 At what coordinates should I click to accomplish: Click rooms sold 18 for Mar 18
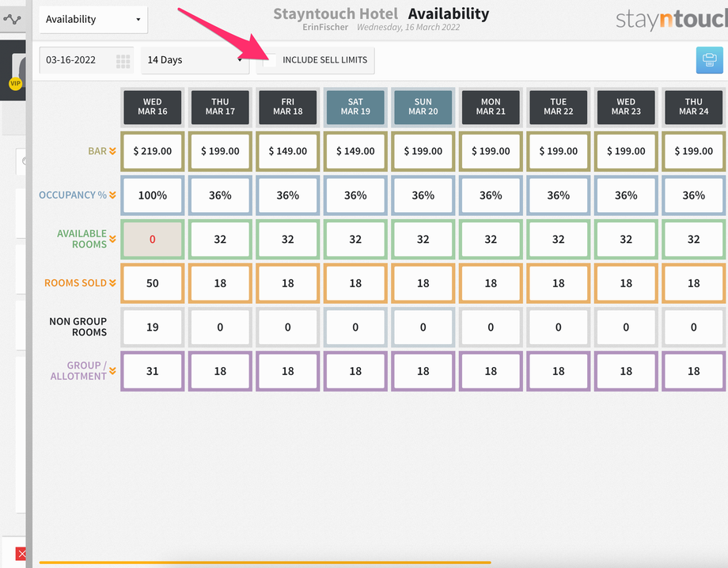(x=288, y=283)
